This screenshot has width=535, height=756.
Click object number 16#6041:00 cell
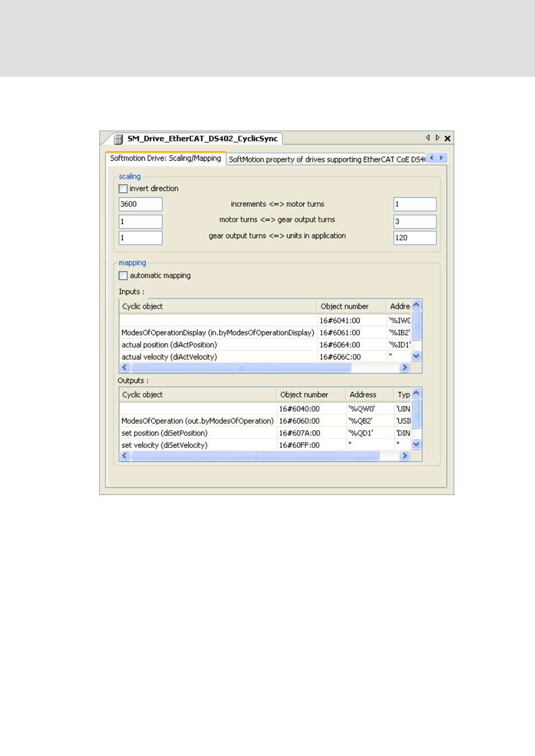351,321
